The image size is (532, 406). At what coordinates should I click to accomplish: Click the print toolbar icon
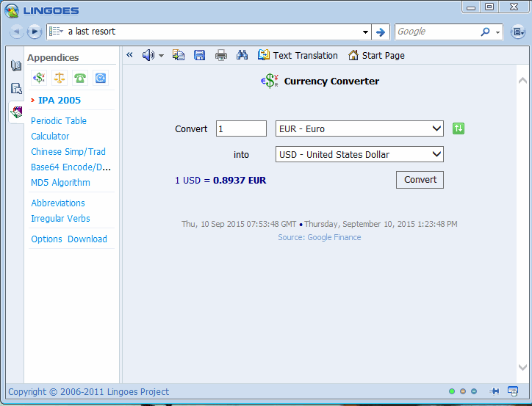point(221,55)
